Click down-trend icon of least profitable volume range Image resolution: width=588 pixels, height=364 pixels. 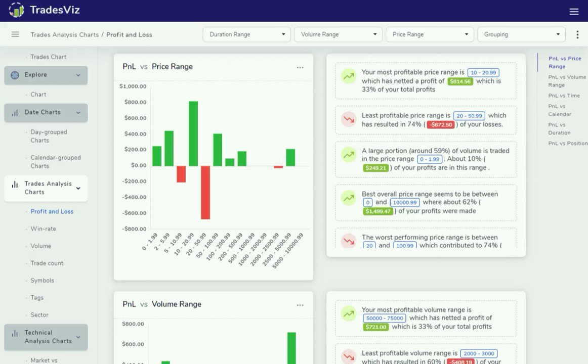point(349,356)
